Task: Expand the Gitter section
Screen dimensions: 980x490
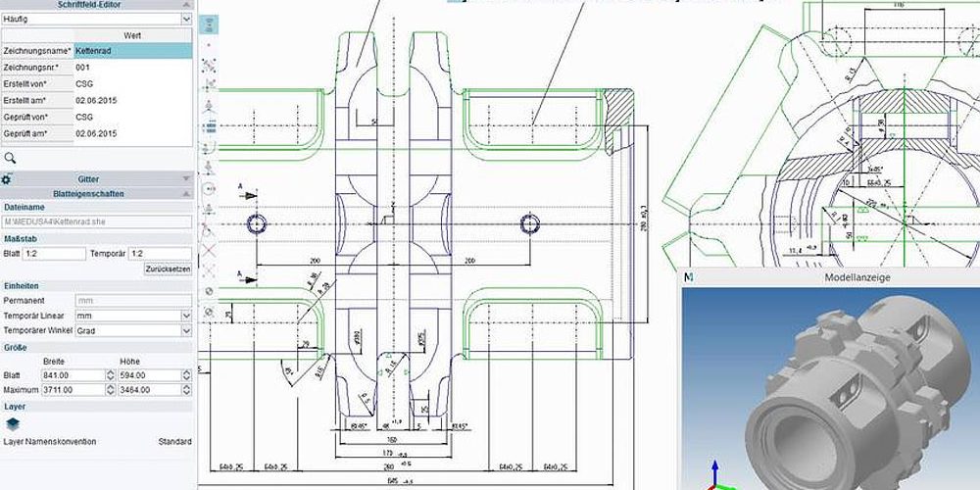Action: 186,179
